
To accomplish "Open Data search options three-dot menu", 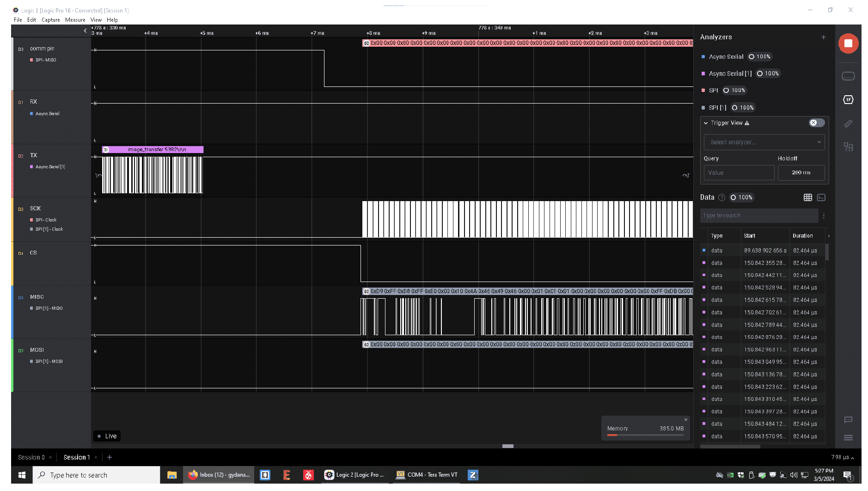I will (824, 215).
